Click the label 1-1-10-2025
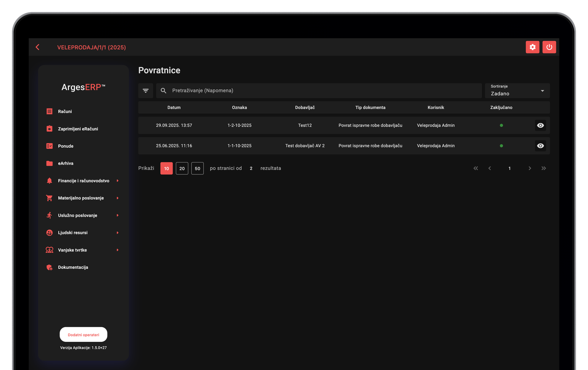The width and height of the screenshot is (588, 370). coord(239,146)
